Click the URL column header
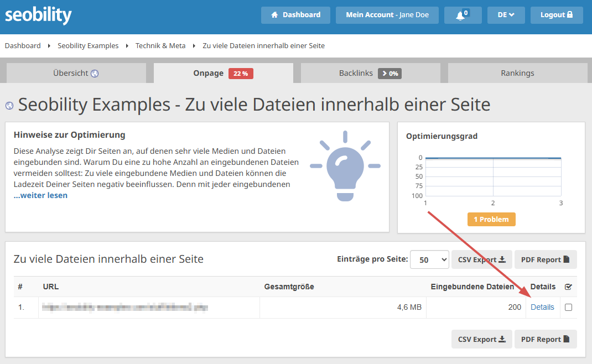 [x=50, y=287]
